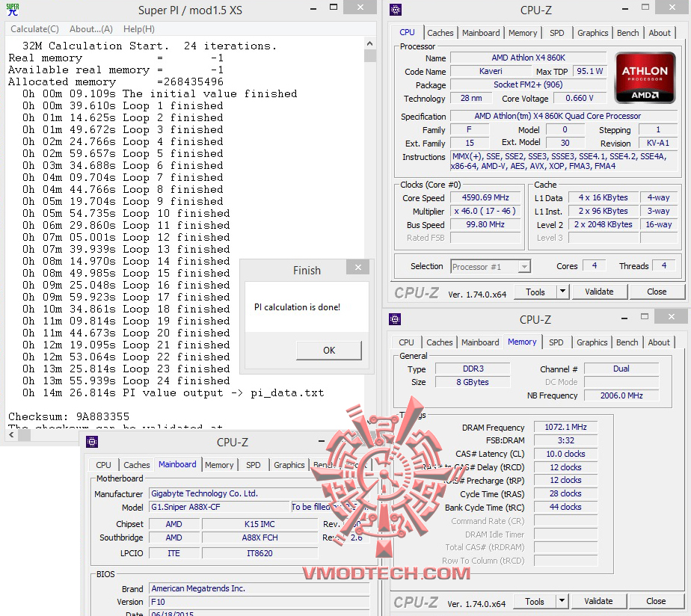This screenshot has height=616, width=691.
Task: Click the NB Frequency 2006.0 MHz value
Action: [621, 395]
